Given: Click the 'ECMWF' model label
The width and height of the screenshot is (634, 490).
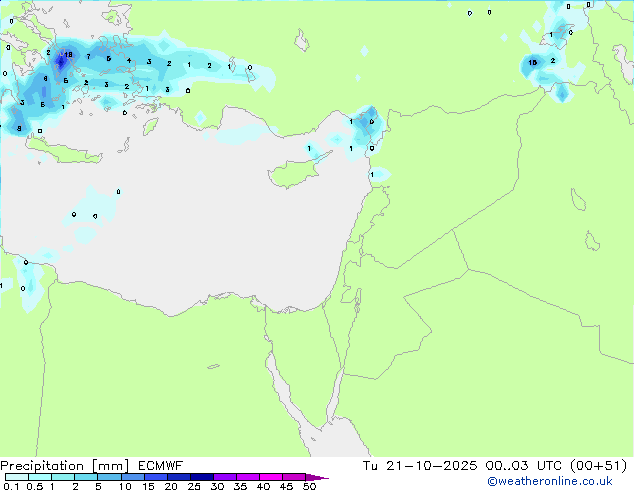Looking at the screenshot, I should [161, 466].
